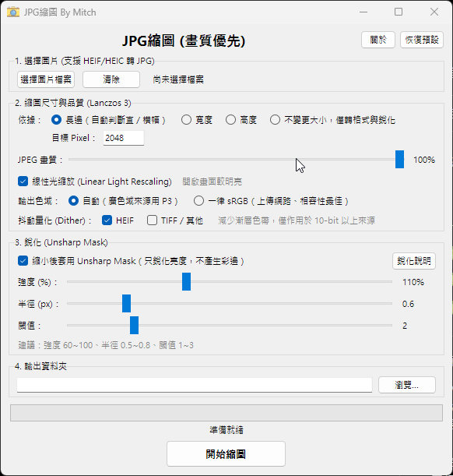453x476 pixels.
Task: Minimize the JPG縮圖 window
Action: tap(363, 12)
